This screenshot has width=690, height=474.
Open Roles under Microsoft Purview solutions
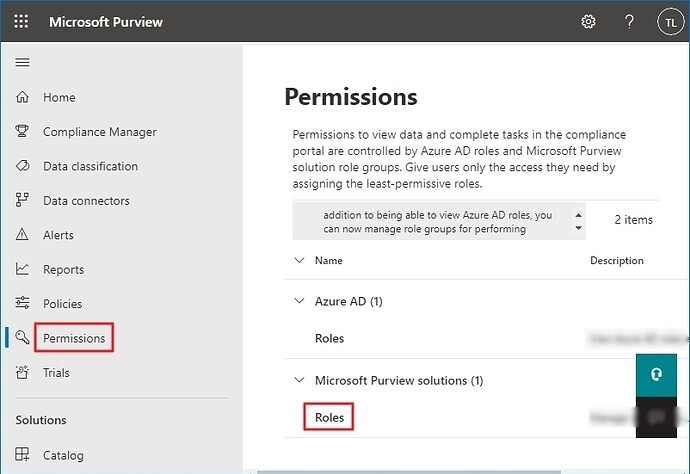[329, 417]
